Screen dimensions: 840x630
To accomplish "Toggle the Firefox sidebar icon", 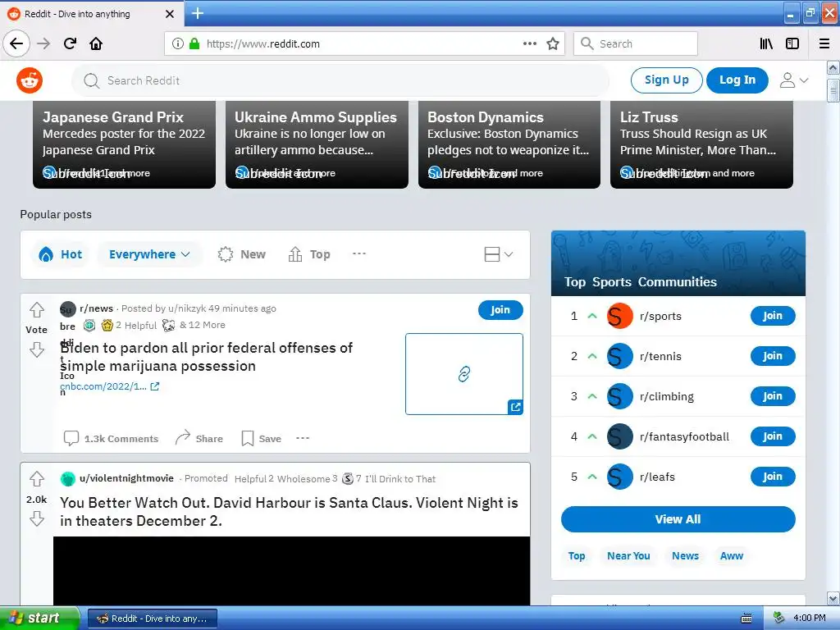I will (x=792, y=43).
